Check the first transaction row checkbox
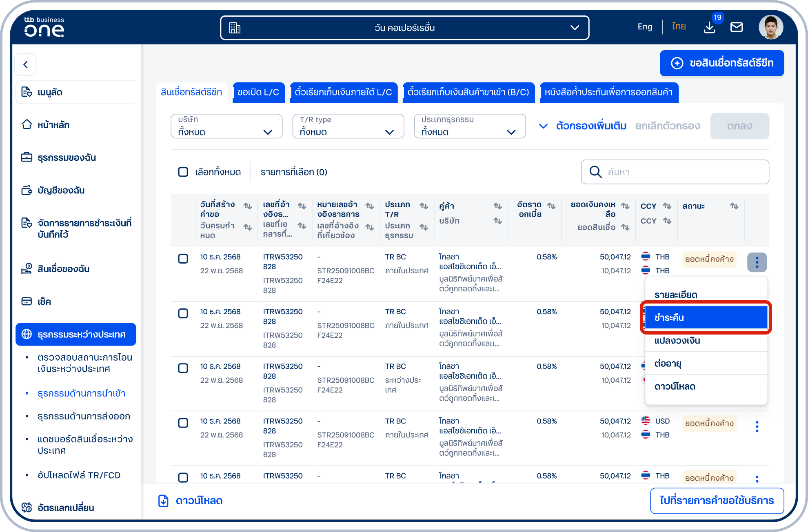The image size is (808, 532). (x=183, y=259)
